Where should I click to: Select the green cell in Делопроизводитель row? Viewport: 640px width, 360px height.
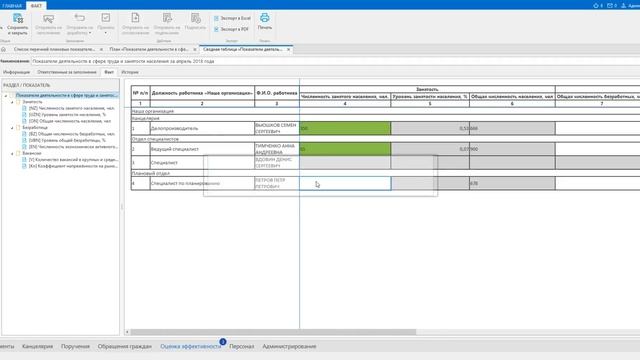[x=345, y=128]
